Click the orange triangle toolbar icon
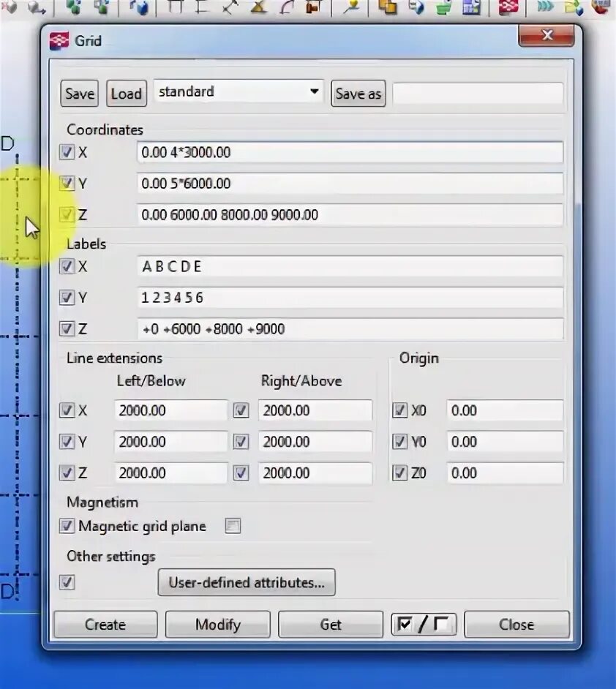Viewport: 616px width, 689px height. [x=258, y=7]
